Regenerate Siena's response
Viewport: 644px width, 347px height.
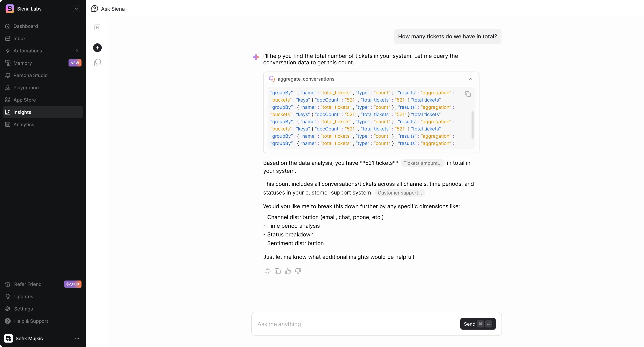pyautogui.click(x=267, y=271)
